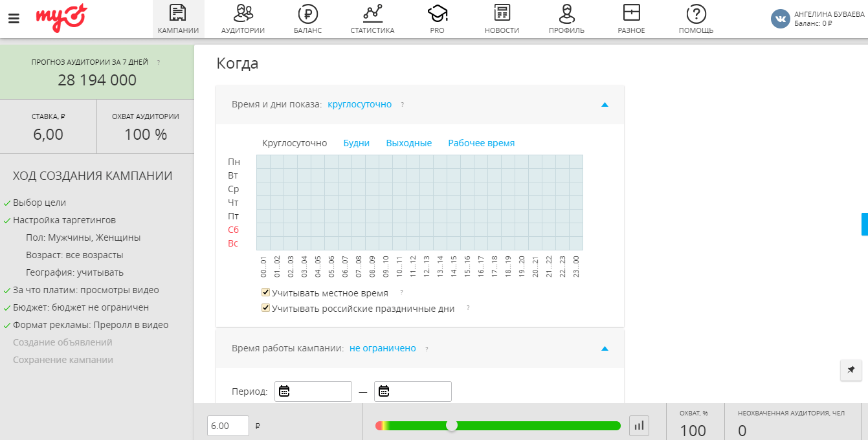
Task: Switch to the Кампании tab
Action: (x=178, y=18)
